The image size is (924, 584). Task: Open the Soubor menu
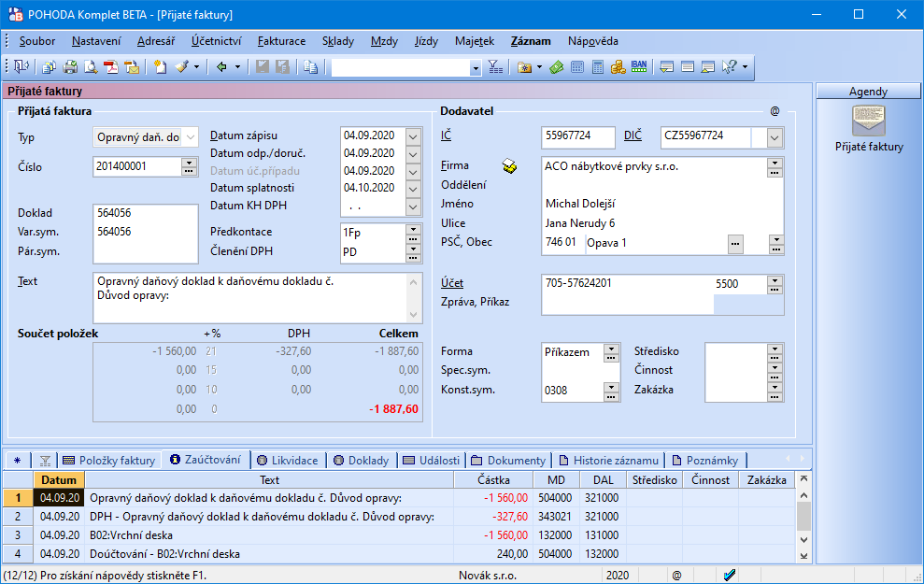coord(37,41)
